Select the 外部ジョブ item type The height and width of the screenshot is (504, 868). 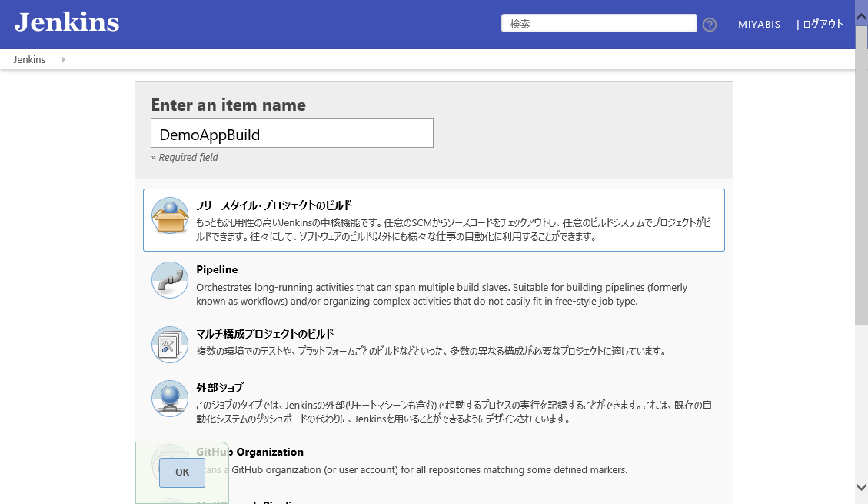tap(434, 402)
